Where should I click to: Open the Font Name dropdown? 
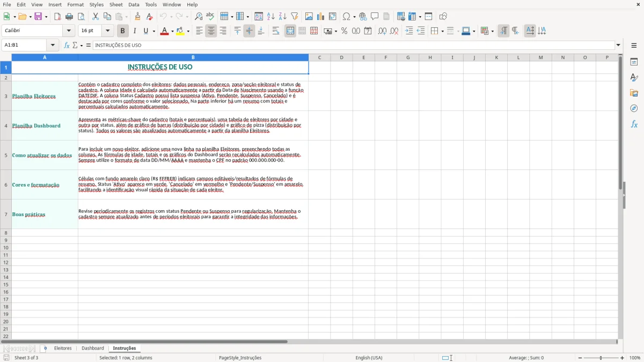pyautogui.click(x=69, y=31)
